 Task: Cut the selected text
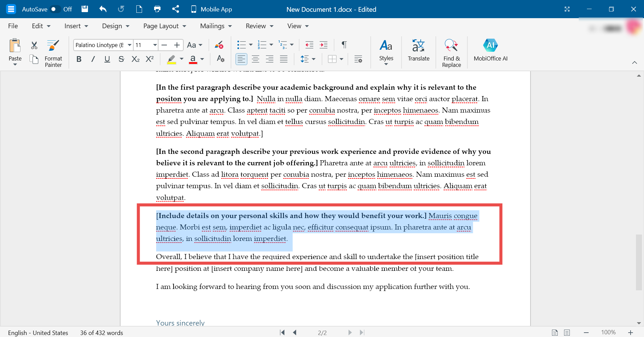(34, 45)
